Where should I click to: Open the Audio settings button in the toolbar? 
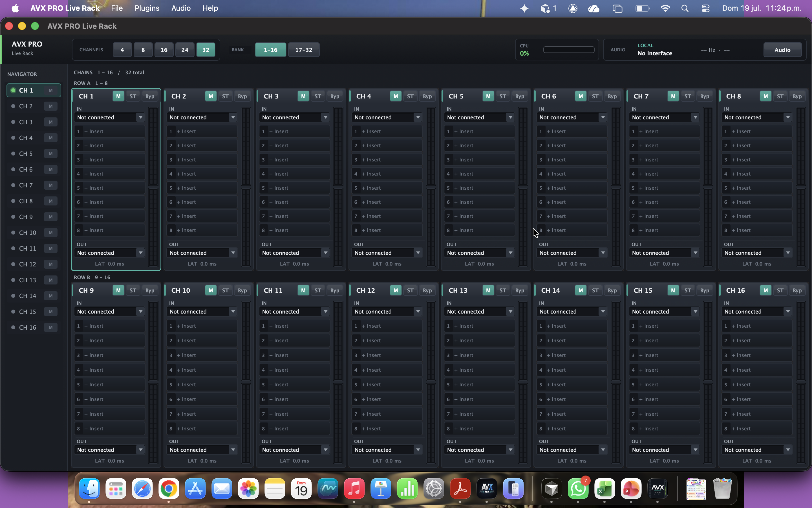click(782, 50)
